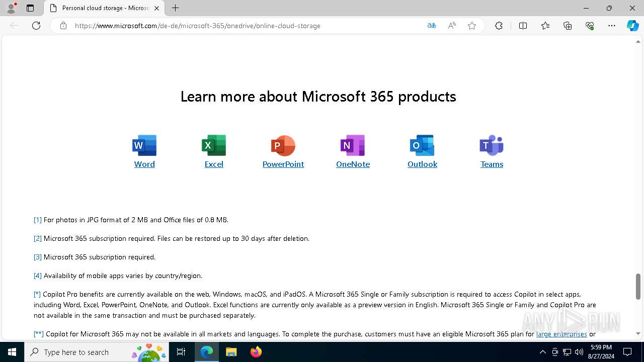Open Firefox from taskbar

[x=256, y=352]
